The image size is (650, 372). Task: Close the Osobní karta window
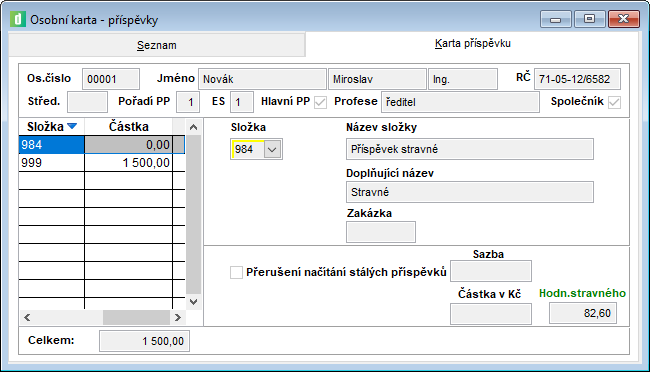[623, 19]
